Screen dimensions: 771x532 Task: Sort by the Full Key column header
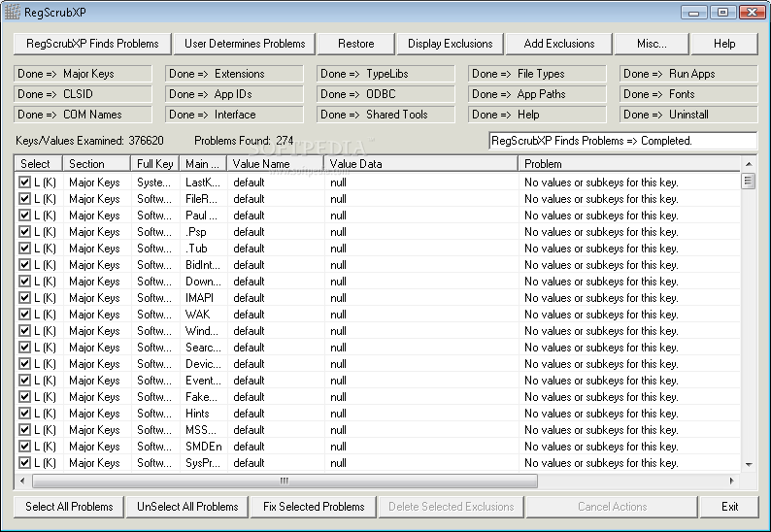[155, 164]
